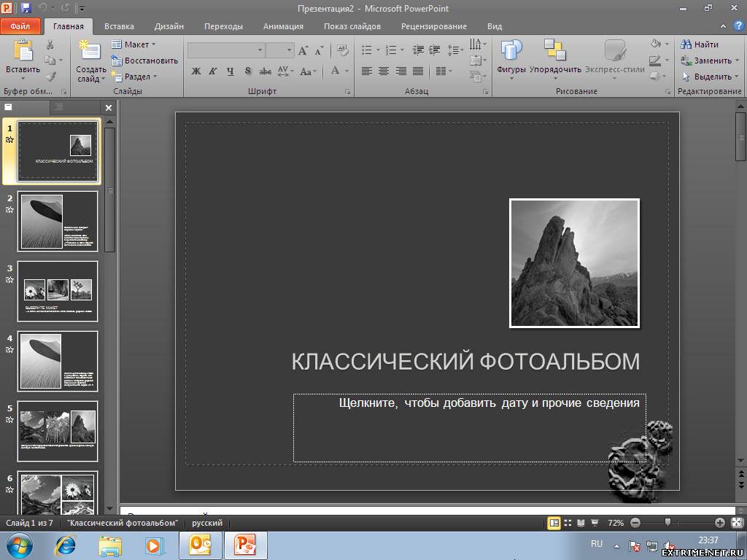Click the Paste (Вставить) clipboard icon
The image size is (747, 560).
[x=23, y=51]
